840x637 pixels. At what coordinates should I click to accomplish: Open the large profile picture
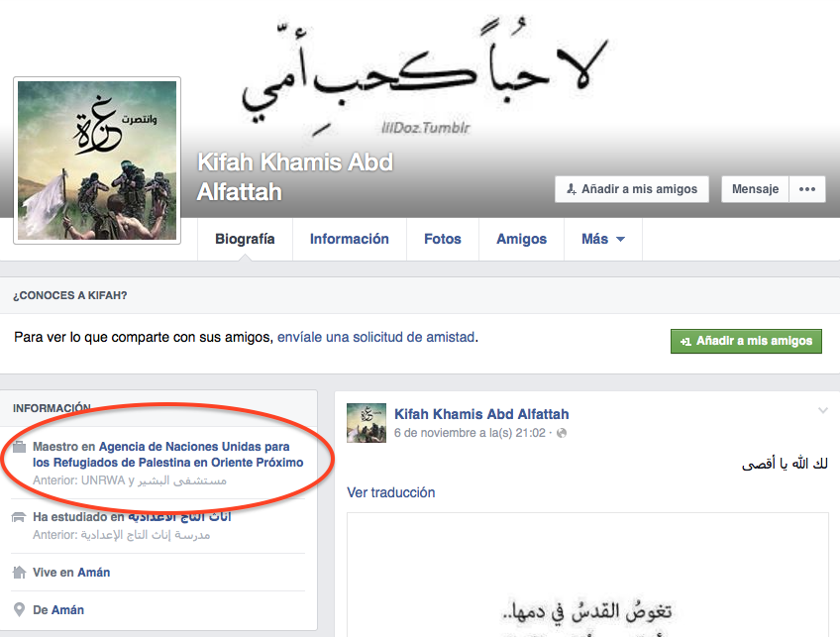(x=97, y=160)
